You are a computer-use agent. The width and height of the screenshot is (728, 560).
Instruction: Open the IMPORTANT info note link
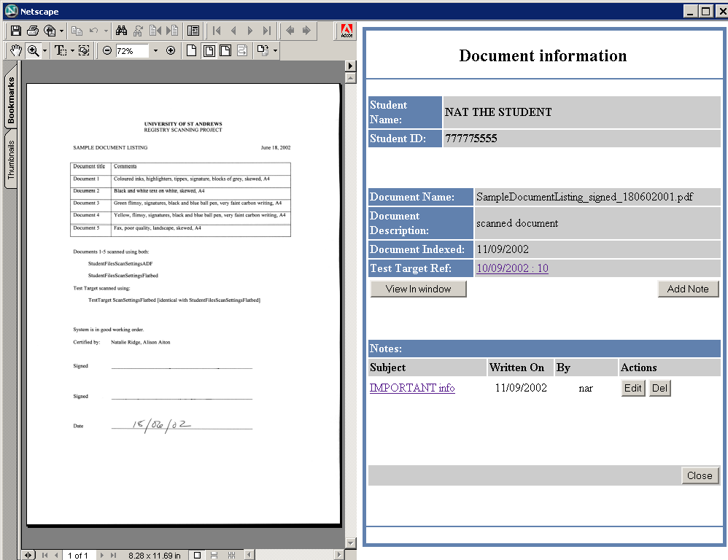click(412, 388)
